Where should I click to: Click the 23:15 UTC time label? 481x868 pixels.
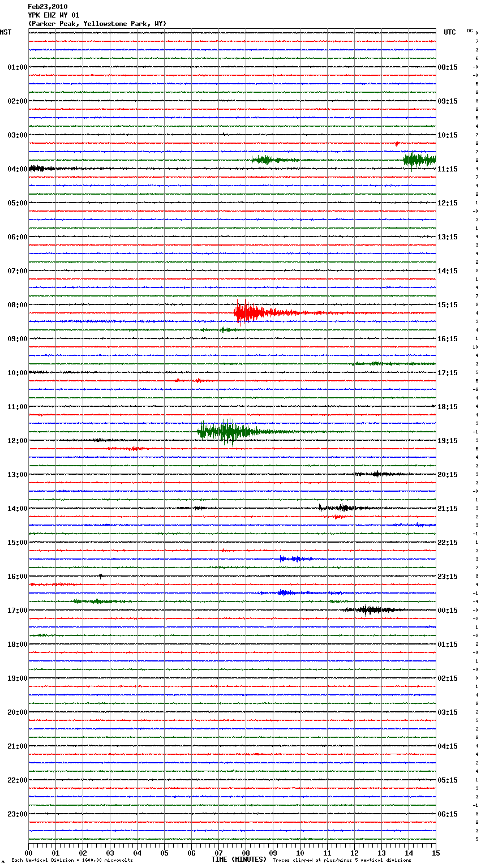pyautogui.click(x=448, y=577)
